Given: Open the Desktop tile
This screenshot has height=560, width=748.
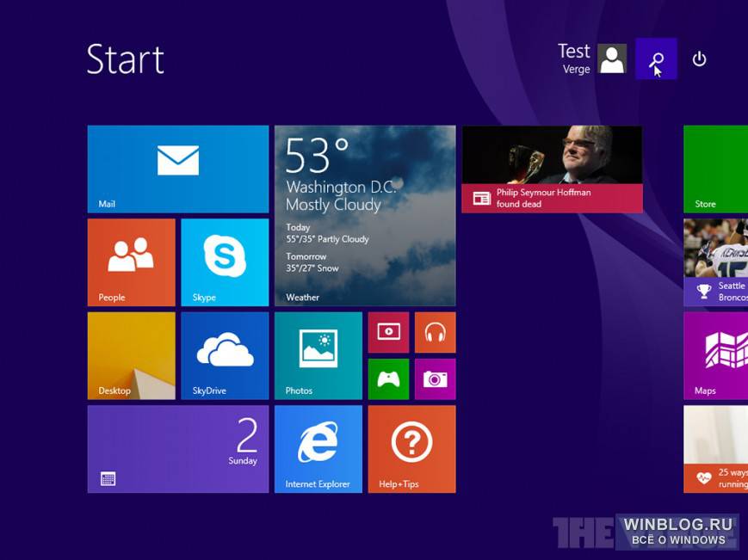Looking at the screenshot, I should (x=131, y=355).
